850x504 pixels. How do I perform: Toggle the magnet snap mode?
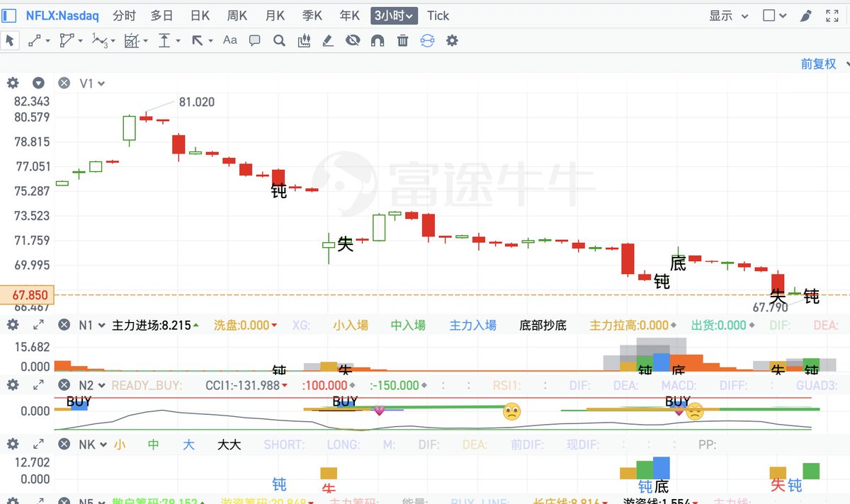pos(378,40)
